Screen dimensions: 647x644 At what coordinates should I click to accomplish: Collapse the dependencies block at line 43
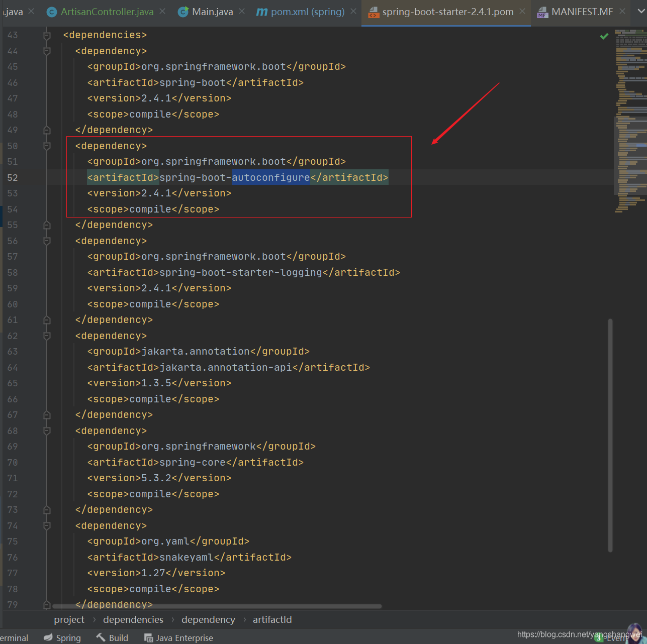pos(47,35)
